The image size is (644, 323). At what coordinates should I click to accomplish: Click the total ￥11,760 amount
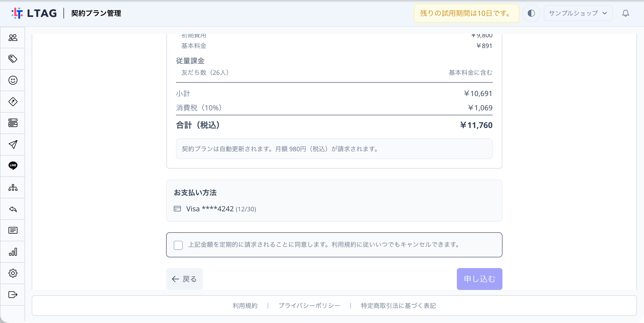click(476, 125)
